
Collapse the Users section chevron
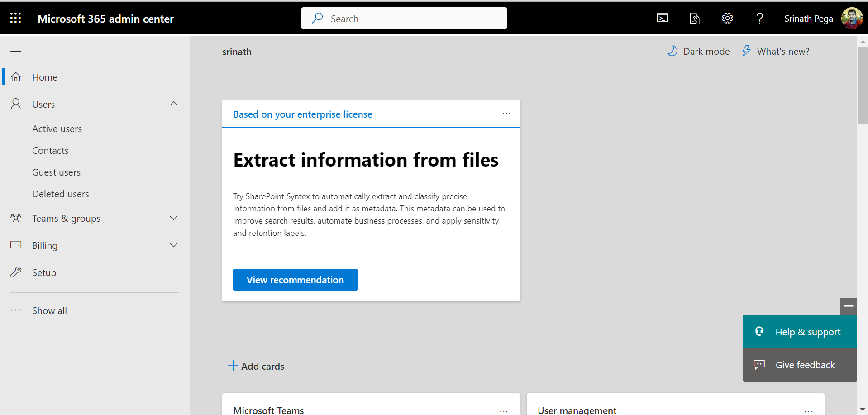coord(174,104)
